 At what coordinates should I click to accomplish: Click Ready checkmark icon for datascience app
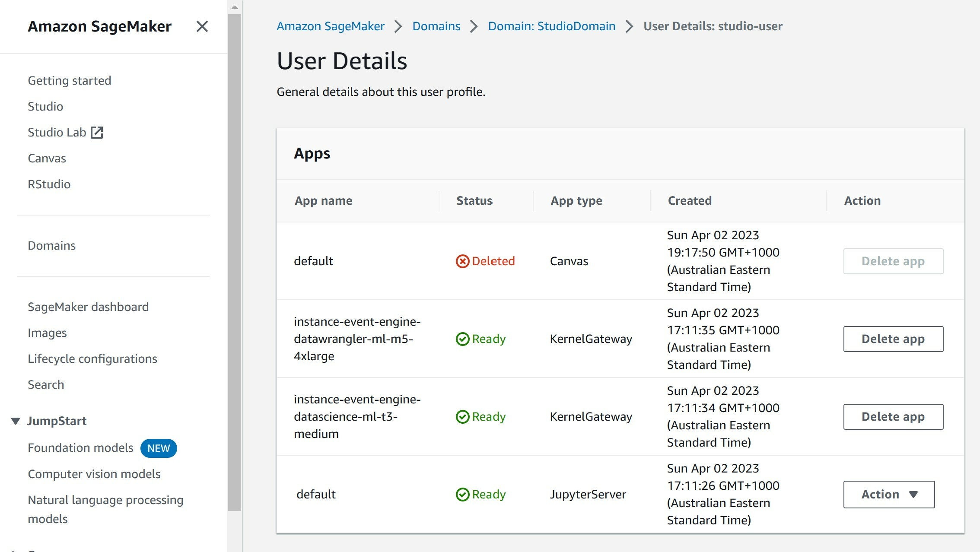pos(462,417)
